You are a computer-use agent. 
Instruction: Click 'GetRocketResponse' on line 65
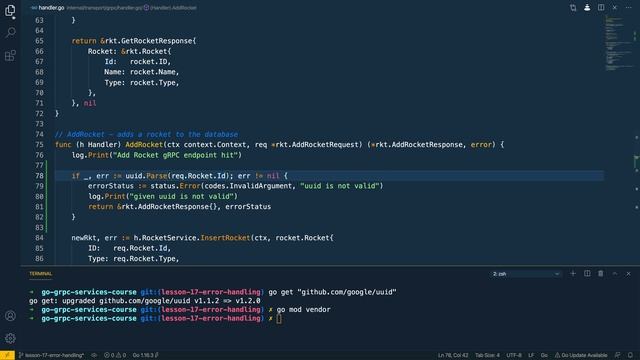point(157,41)
